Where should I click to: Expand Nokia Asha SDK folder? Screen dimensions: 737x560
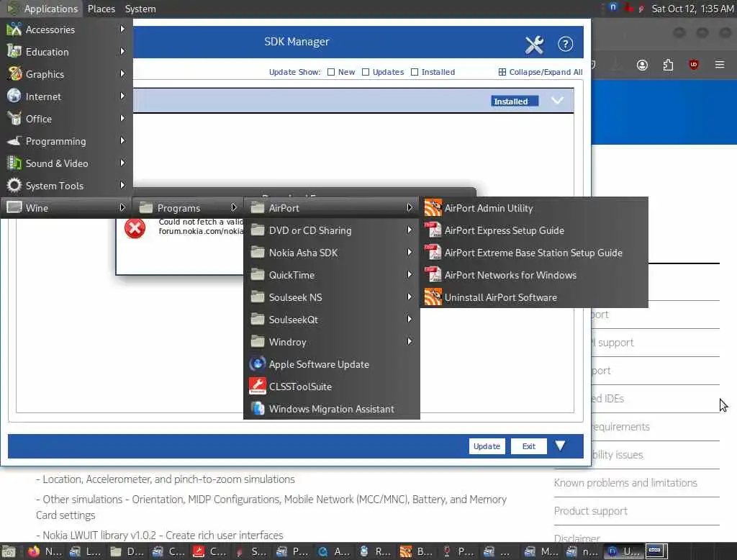tap(331, 253)
